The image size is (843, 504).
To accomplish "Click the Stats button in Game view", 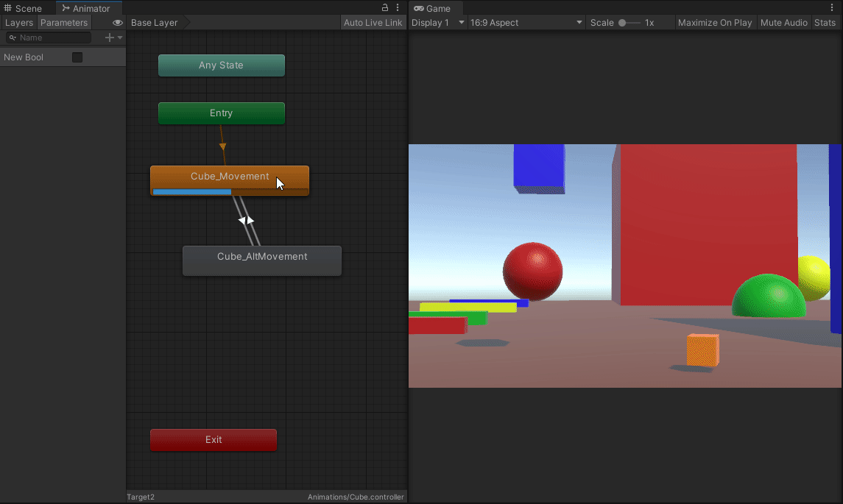I will [825, 22].
